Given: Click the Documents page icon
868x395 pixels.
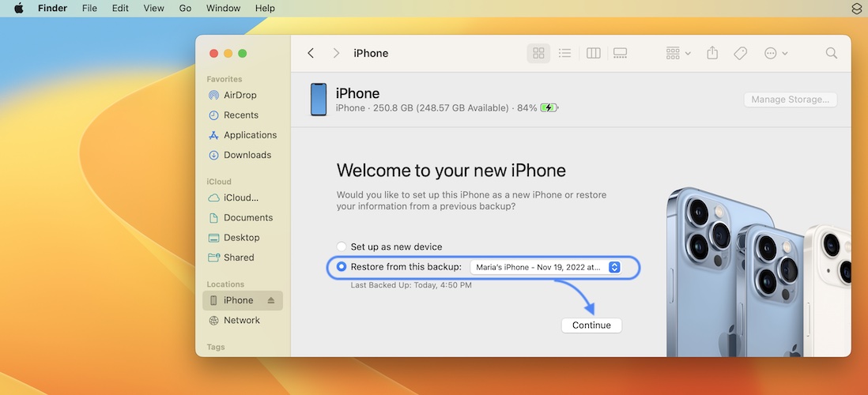Looking at the screenshot, I should (x=213, y=217).
